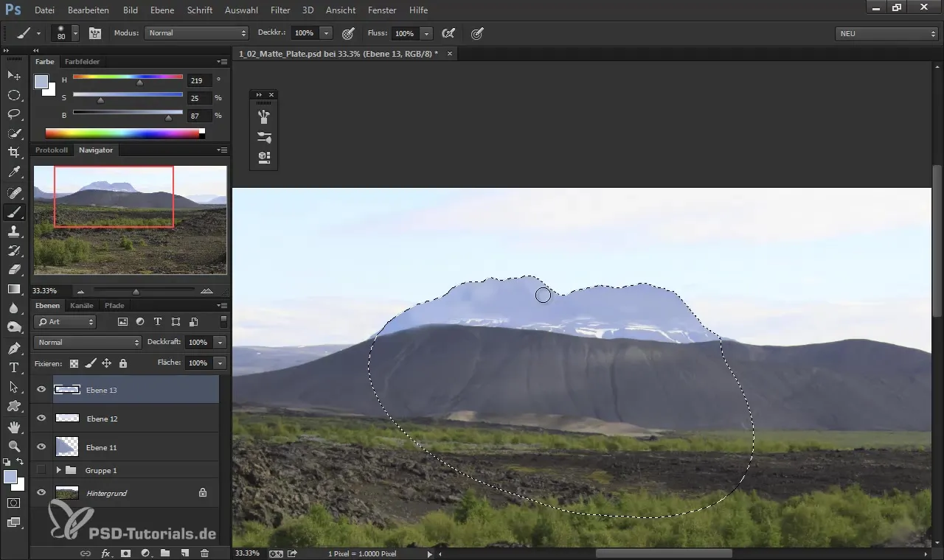Click the hue spectrum color bar
The image size is (944, 560).
(x=122, y=133)
